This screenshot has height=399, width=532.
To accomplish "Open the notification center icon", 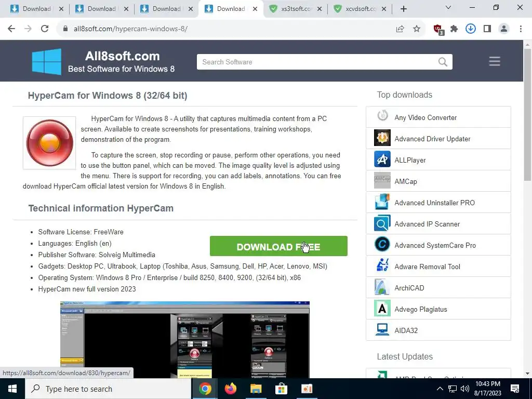I will coord(515,389).
